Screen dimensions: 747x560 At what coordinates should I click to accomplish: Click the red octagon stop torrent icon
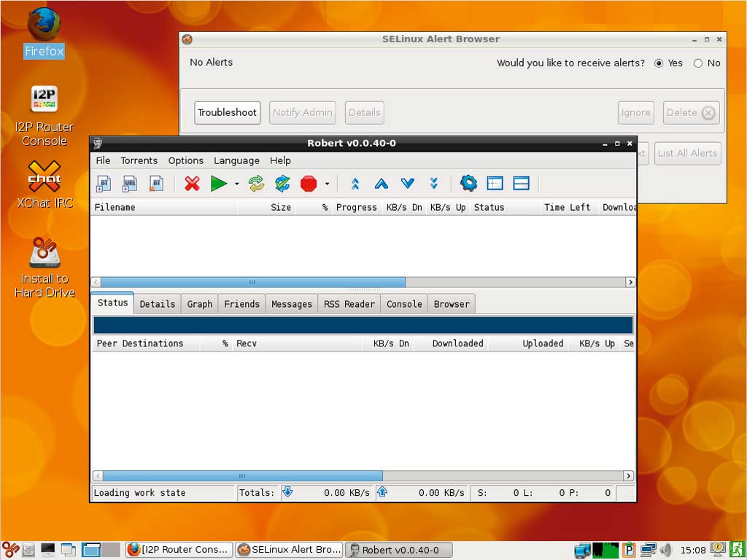[309, 183]
